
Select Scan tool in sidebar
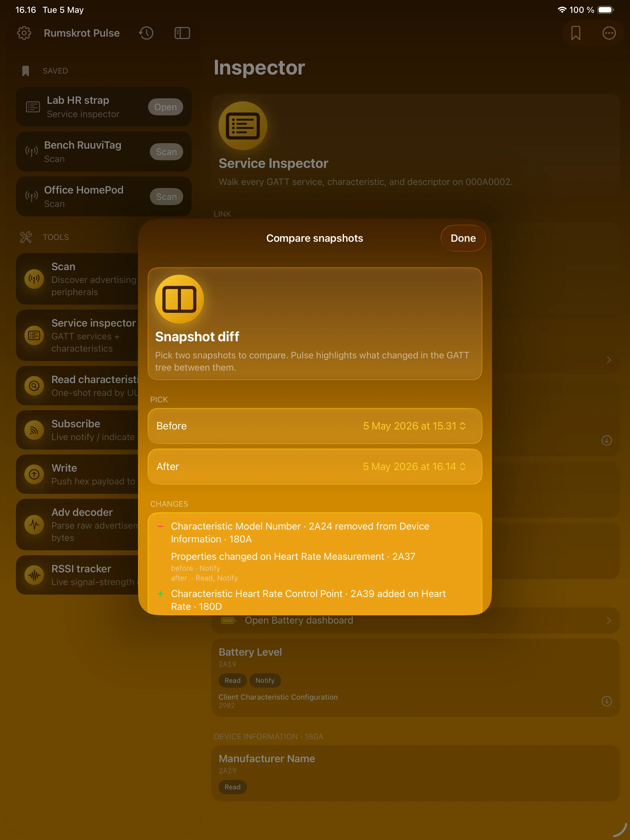pos(78,279)
